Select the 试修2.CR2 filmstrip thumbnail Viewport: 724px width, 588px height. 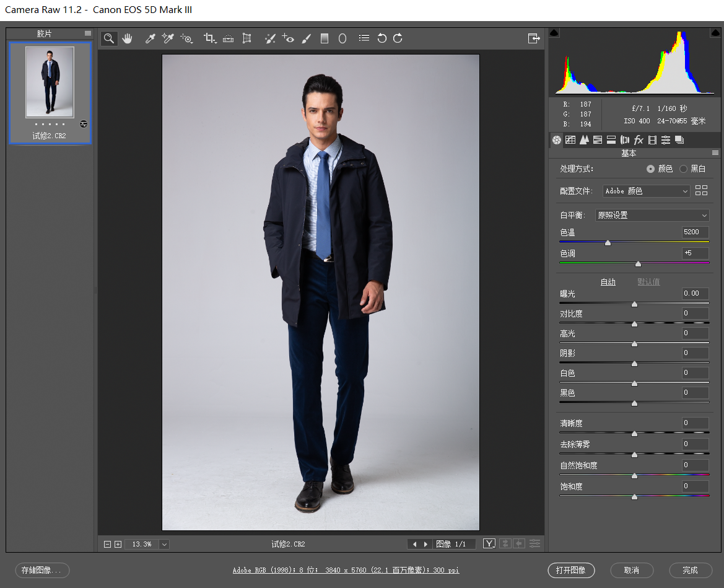50,93
